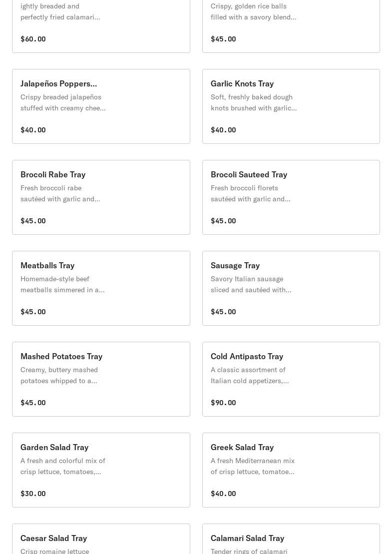392x554 pixels.
Task: Click the $30.00 Garden Salad price
Action: pos(33,494)
